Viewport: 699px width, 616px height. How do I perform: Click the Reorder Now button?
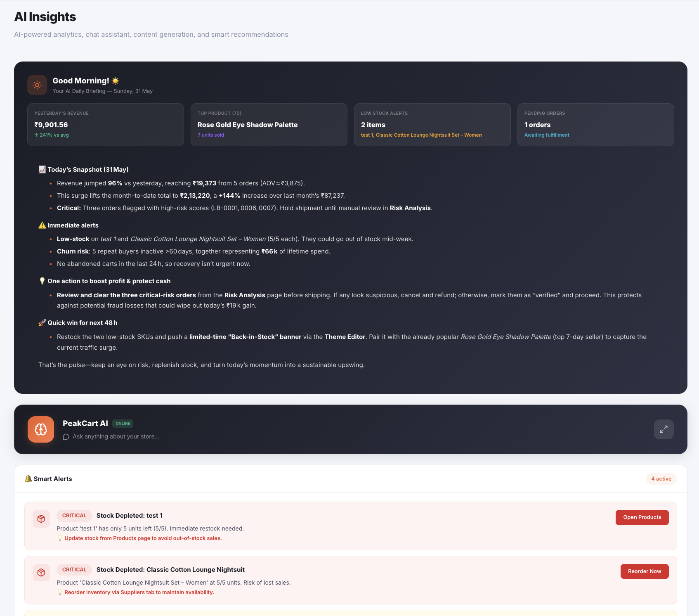645,571
